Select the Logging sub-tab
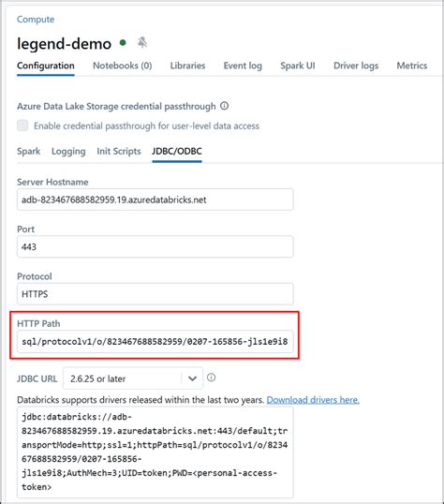444x504 pixels. point(68,151)
